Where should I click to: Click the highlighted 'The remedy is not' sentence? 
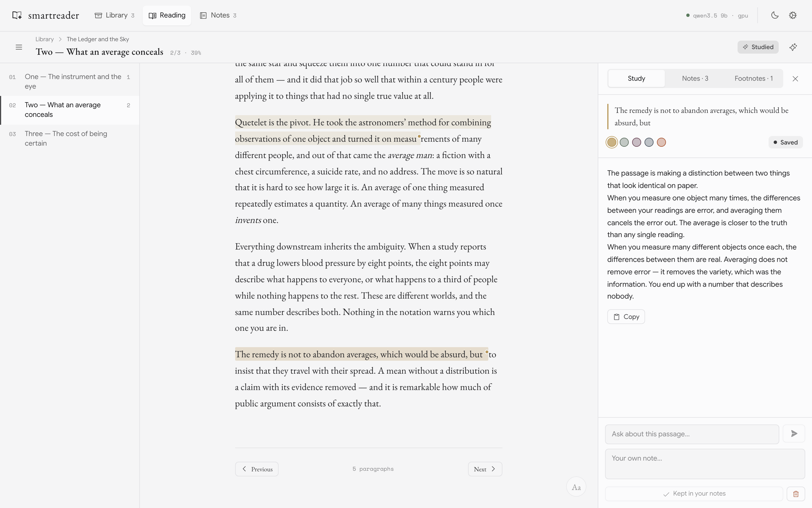pos(361,354)
